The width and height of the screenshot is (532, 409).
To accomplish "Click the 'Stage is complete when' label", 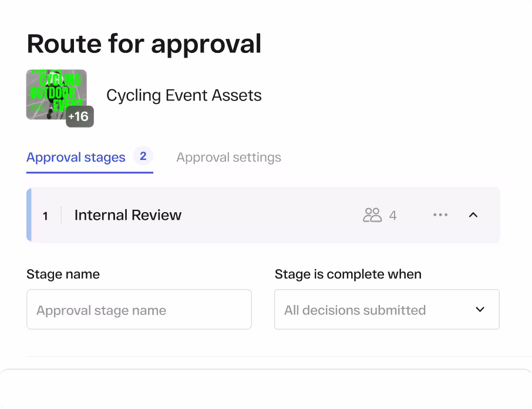I will point(348,274).
